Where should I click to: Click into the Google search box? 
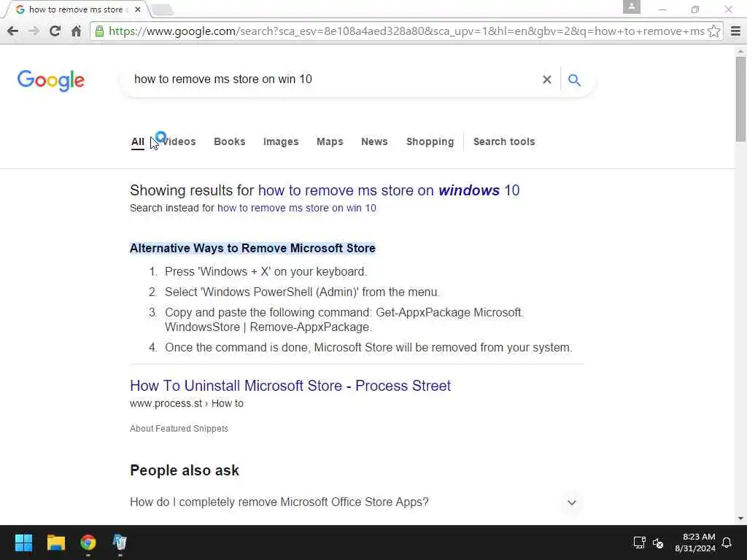(333, 79)
